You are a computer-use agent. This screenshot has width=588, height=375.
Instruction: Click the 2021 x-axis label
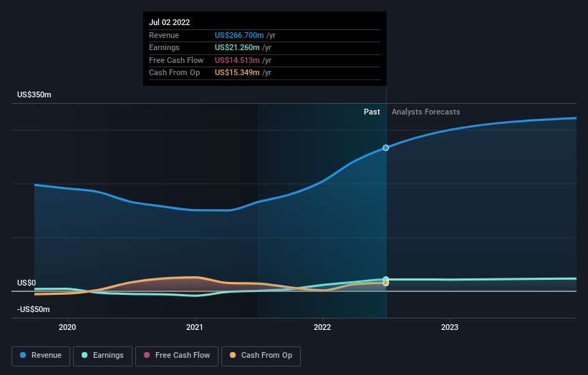(195, 328)
